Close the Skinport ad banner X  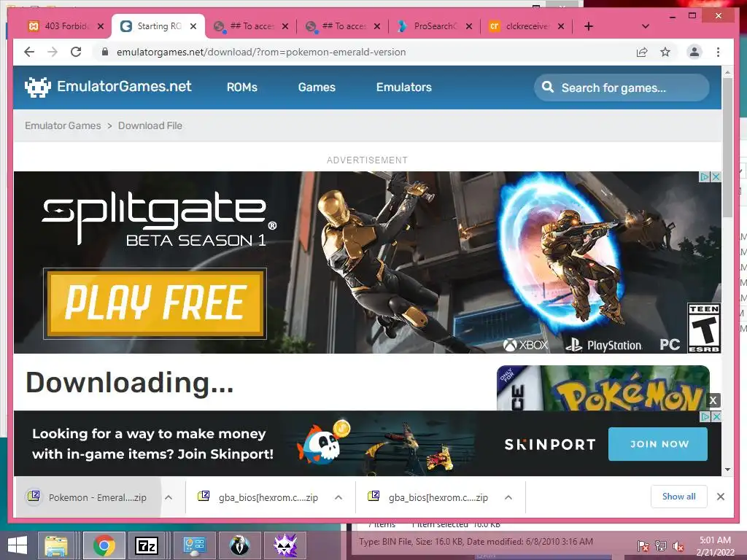716,416
